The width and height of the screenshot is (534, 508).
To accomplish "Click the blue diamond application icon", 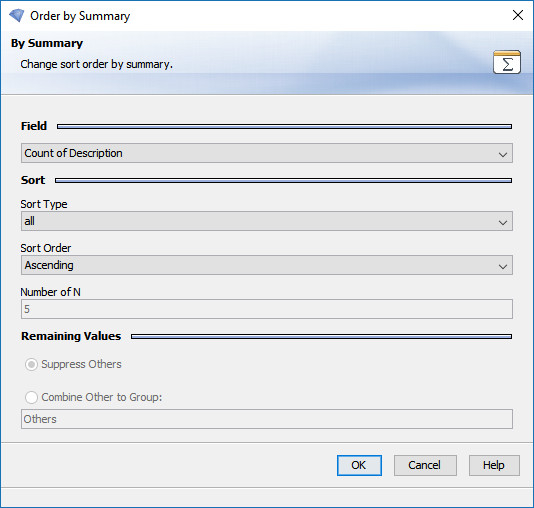I will pos(16,15).
